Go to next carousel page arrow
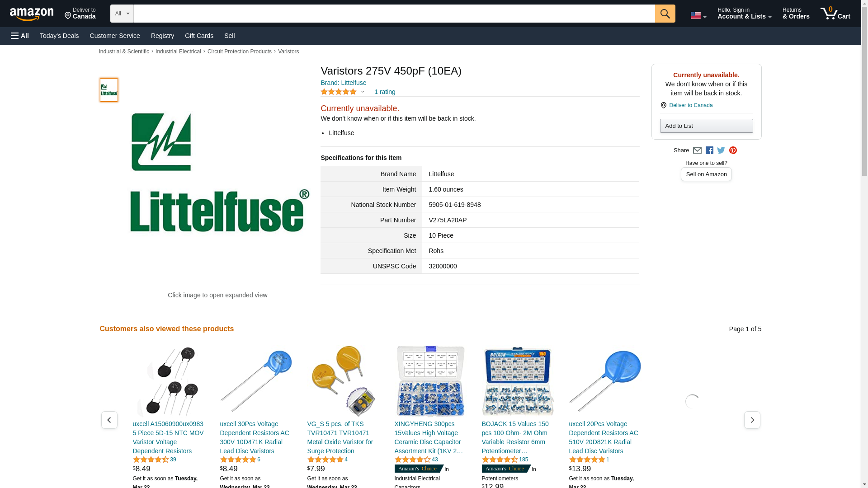The width and height of the screenshot is (868, 488). [752, 420]
